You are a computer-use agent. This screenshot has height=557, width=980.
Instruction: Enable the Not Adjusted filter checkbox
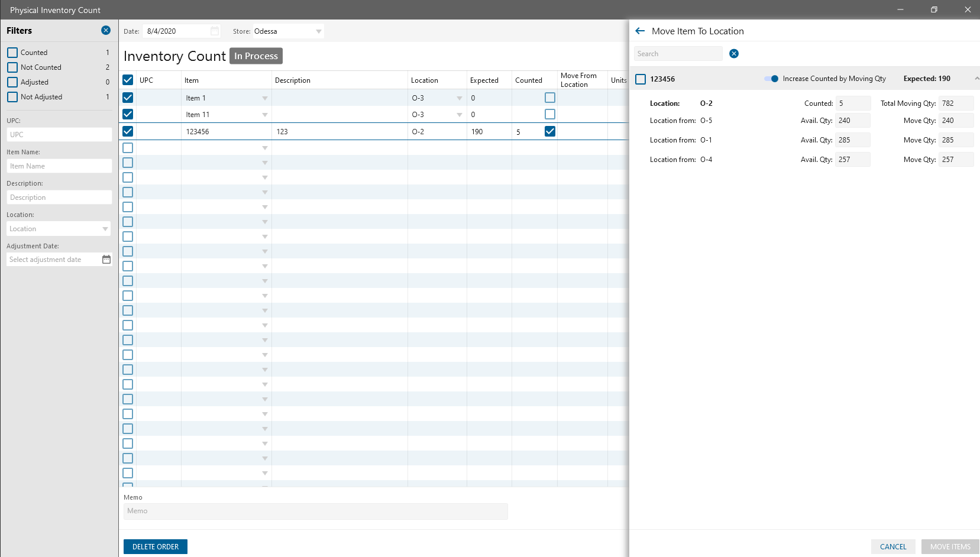coord(12,97)
